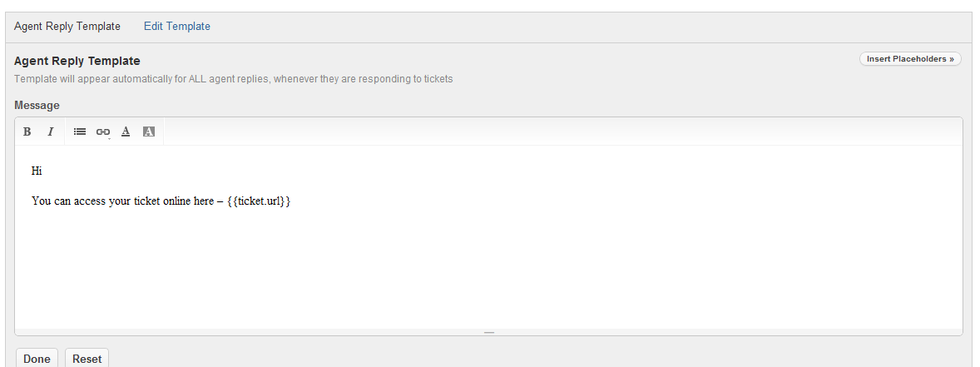Place cursor on the {{ticket.url}} placeholder
Viewport: 980px width, 367px height.
259,201
